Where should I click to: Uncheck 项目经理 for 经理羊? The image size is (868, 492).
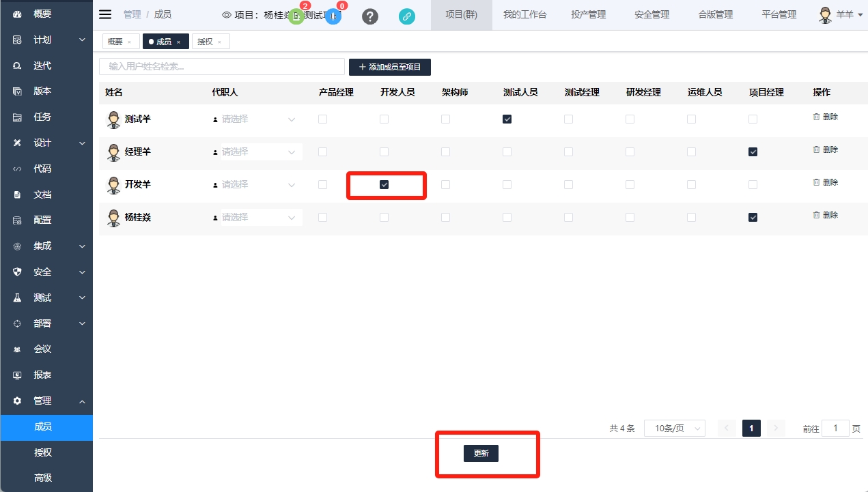coord(753,152)
